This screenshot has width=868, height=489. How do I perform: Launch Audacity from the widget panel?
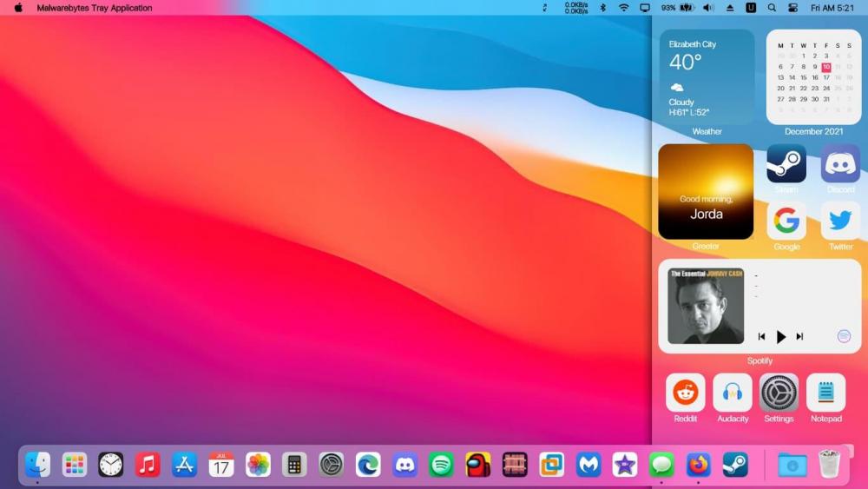tap(733, 393)
